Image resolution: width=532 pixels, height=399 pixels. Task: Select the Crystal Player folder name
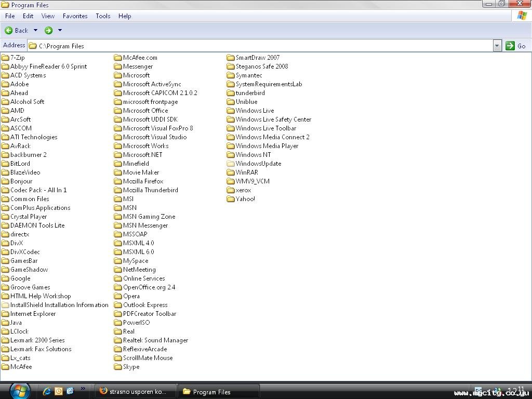click(29, 217)
